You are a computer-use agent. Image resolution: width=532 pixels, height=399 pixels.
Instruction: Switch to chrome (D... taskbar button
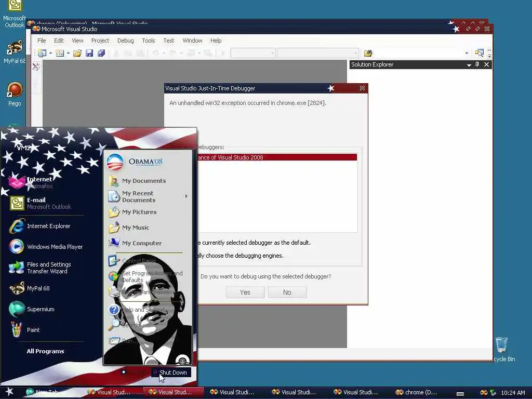coord(417,393)
